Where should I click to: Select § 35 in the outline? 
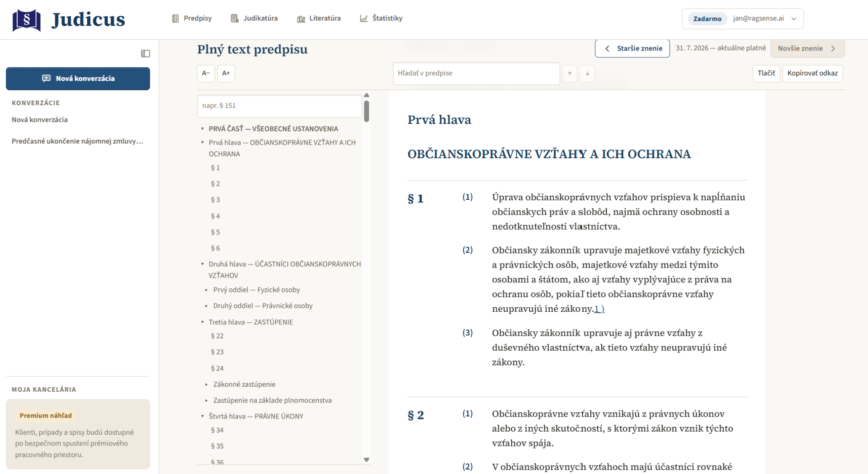click(217, 446)
